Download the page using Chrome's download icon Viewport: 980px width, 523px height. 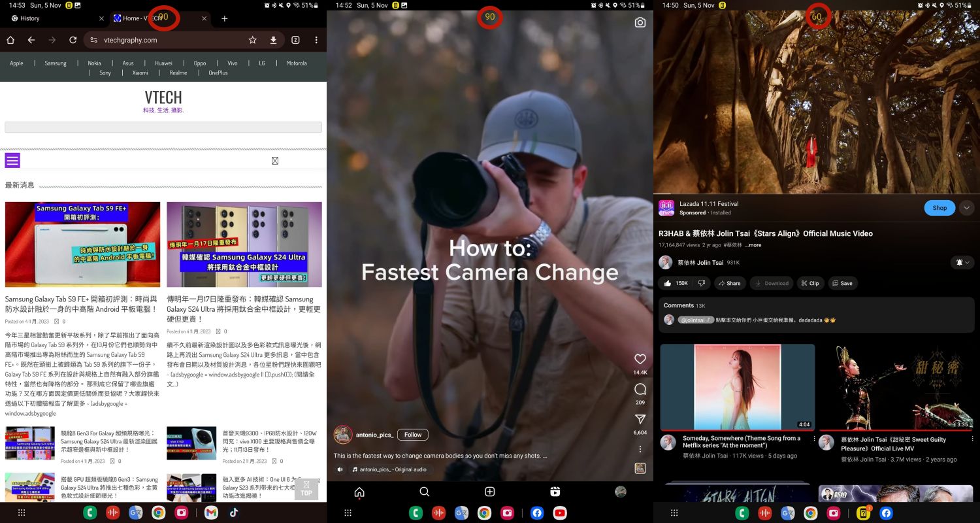(273, 40)
